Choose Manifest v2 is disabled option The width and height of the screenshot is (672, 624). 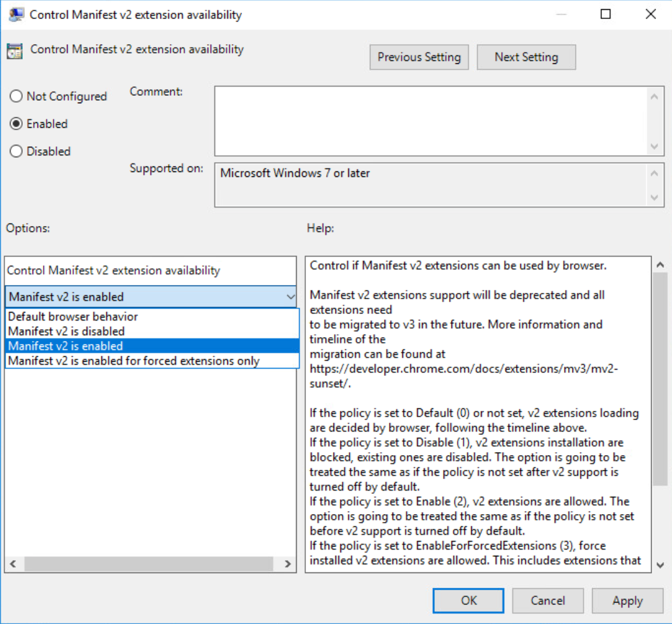pos(67,332)
